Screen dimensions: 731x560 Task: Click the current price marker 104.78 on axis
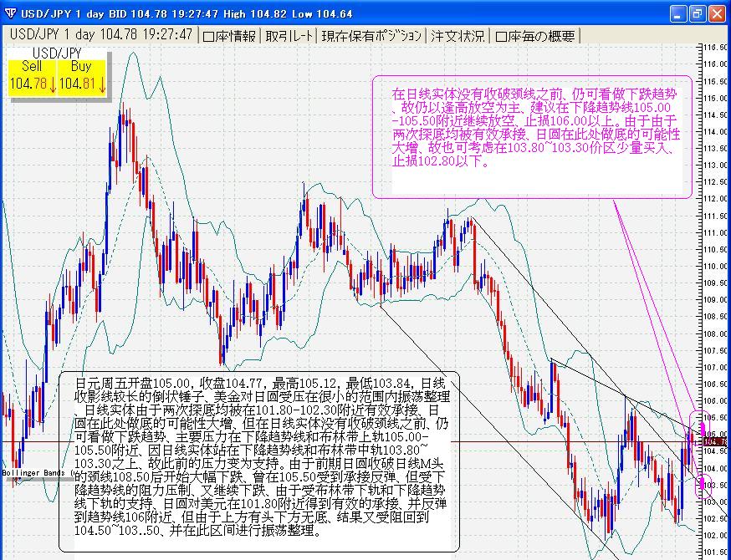pos(714,441)
